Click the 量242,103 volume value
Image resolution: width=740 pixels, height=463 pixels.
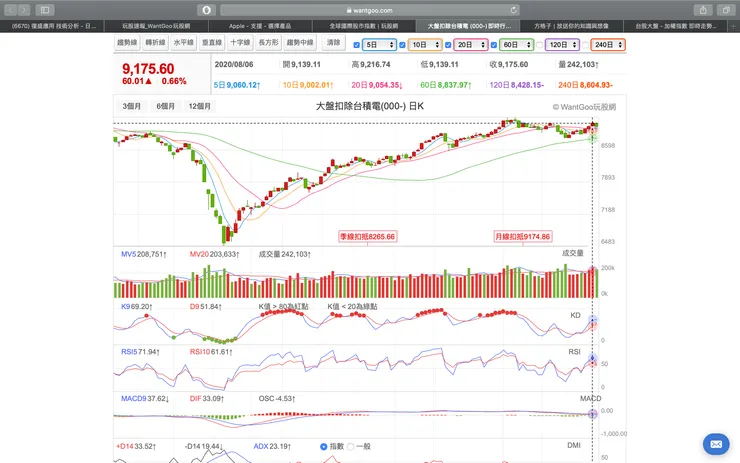click(x=579, y=65)
